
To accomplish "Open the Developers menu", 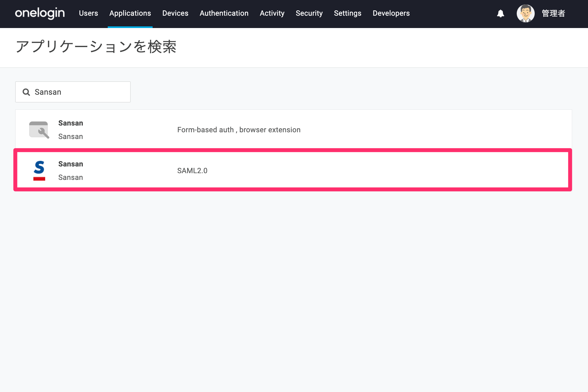I will pyautogui.click(x=391, y=13).
